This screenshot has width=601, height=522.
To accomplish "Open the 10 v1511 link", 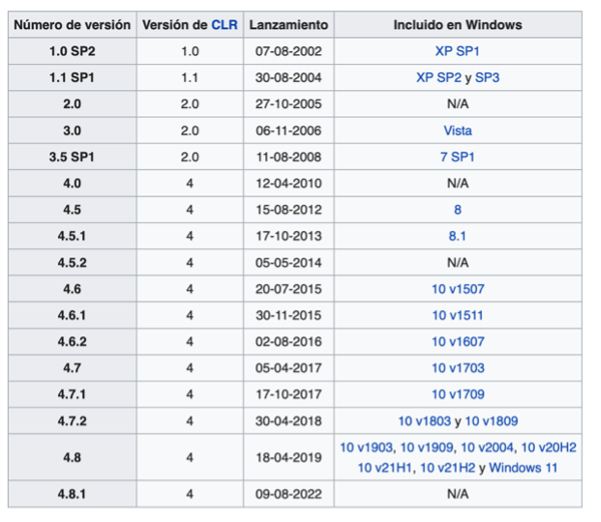I will coord(458,315).
